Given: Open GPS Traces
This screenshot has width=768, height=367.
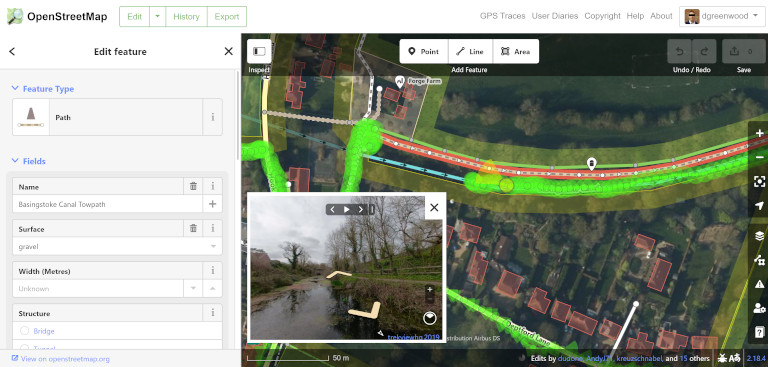Looking at the screenshot, I should [503, 16].
